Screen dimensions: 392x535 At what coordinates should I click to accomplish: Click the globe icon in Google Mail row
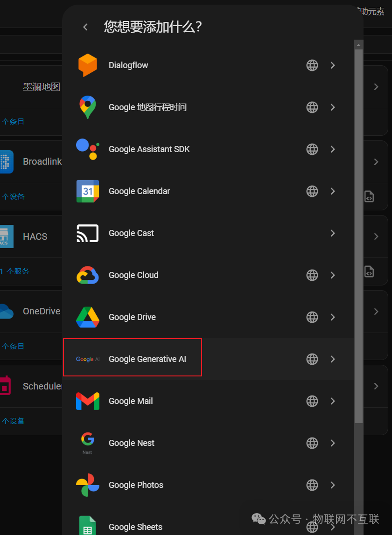point(312,401)
